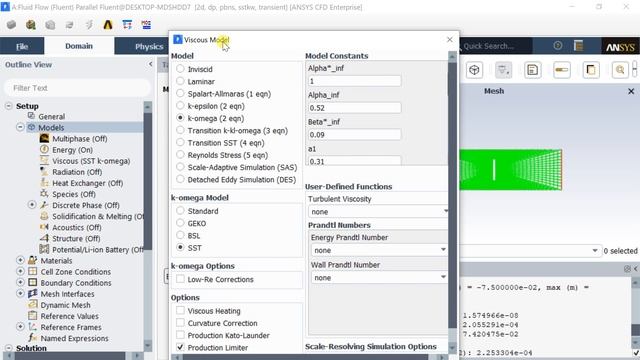Select the Laminar model radio button
This screenshot has height=360, width=640.
pos(180,81)
